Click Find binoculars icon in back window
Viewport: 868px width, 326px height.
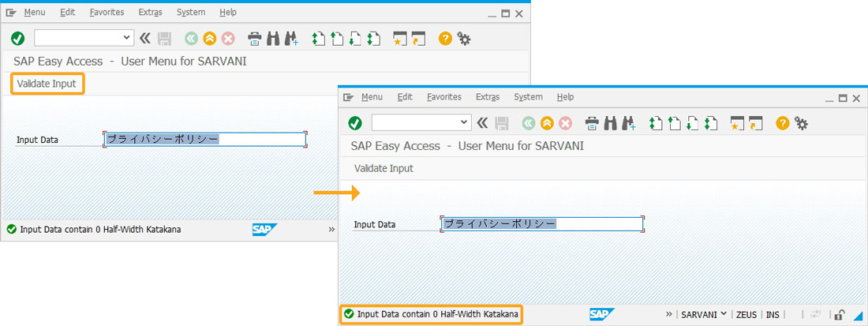click(274, 38)
